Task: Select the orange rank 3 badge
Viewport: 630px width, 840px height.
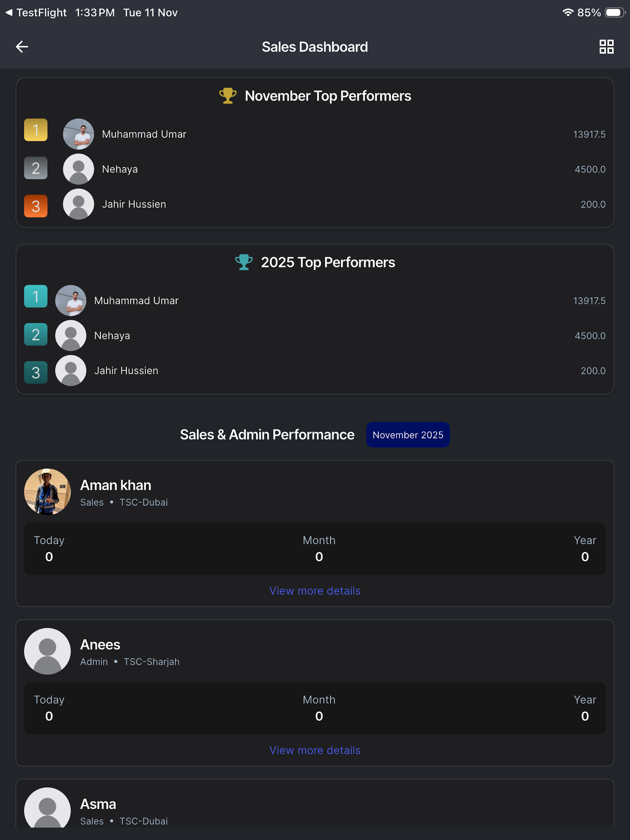Action: 36,206
